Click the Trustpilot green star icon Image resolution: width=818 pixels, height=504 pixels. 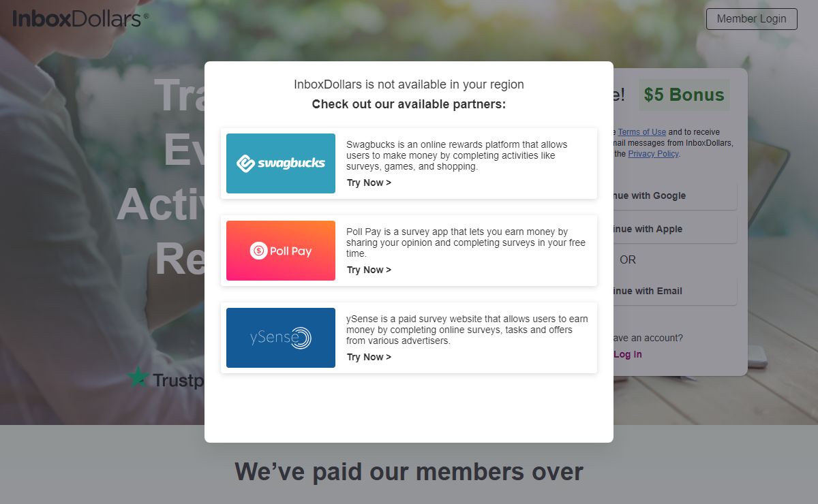[x=138, y=378]
